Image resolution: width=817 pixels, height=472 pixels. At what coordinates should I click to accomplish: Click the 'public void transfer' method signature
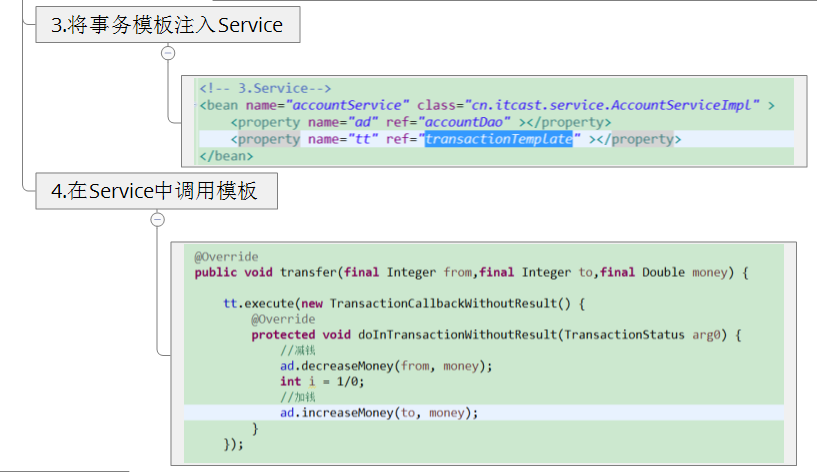pos(471,272)
